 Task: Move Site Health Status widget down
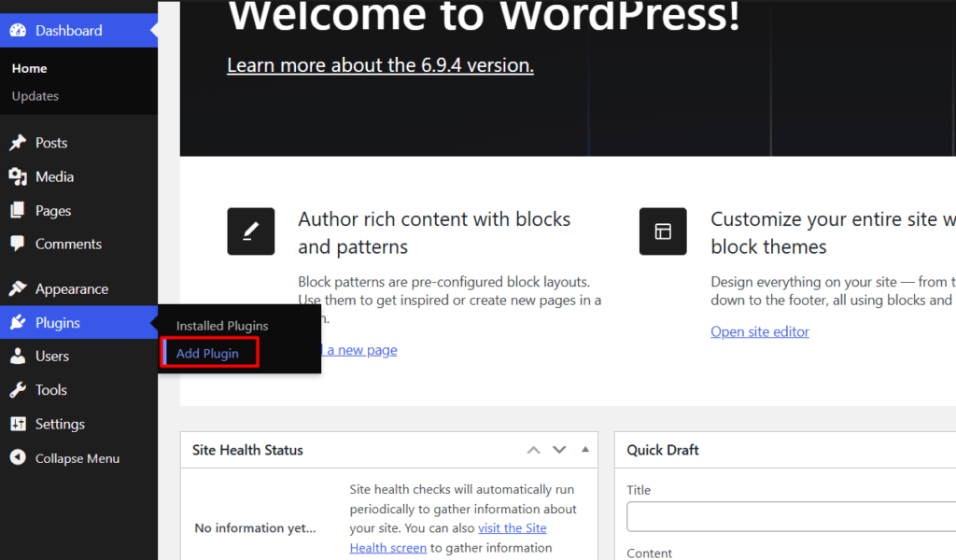pos(559,450)
